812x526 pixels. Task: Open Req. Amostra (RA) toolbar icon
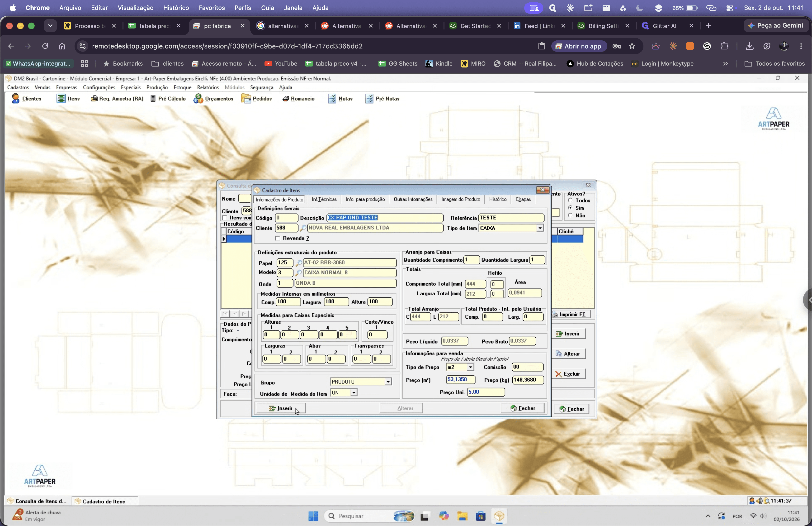(117, 99)
